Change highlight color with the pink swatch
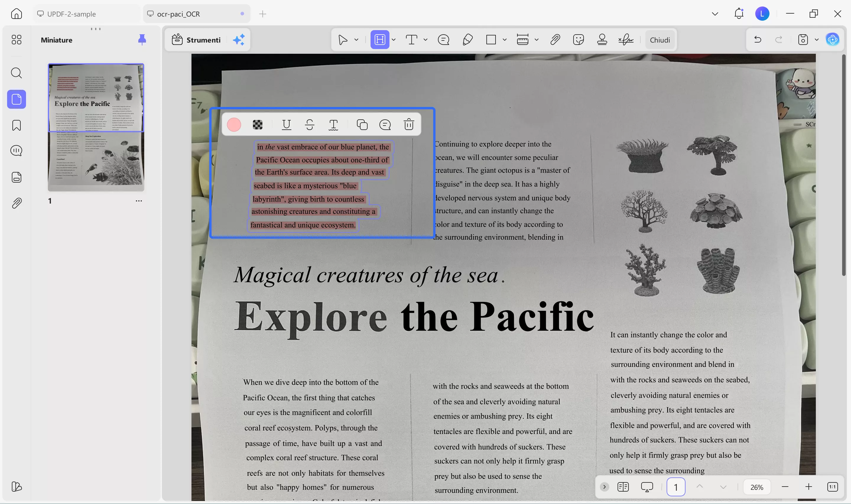 coord(233,124)
